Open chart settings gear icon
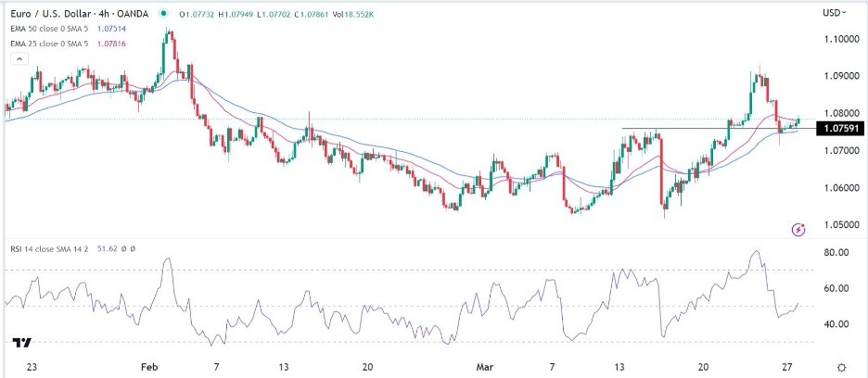This screenshot has height=378, width=868. pyautogui.click(x=842, y=368)
